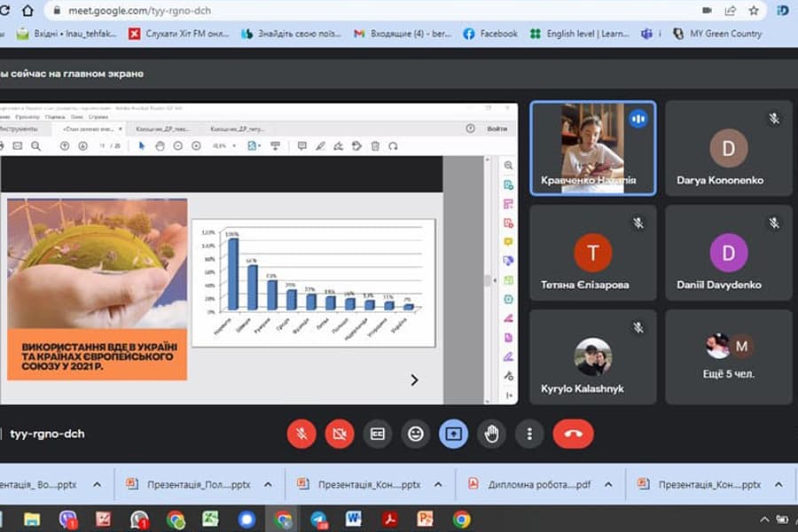Click the Кравченко Наталія video tile
This screenshot has height=532, width=798.
click(x=592, y=147)
